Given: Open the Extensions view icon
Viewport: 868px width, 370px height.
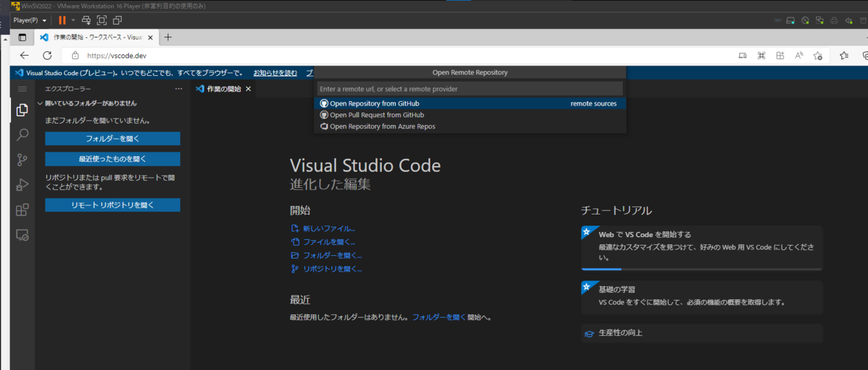Looking at the screenshot, I should [x=22, y=210].
